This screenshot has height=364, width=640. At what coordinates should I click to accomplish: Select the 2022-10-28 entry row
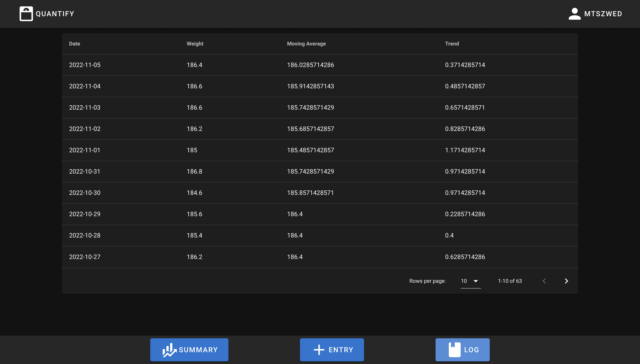pos(320,235)
